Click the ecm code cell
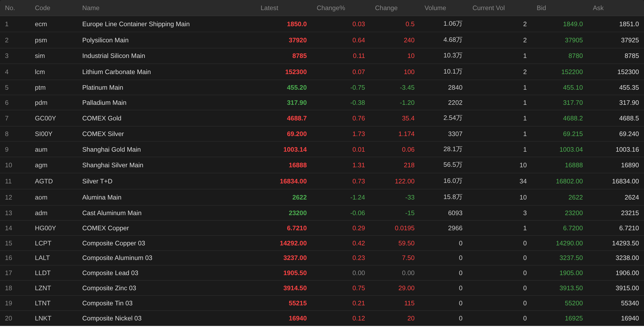This screenshot has height=329, width=644. point(41,24)
